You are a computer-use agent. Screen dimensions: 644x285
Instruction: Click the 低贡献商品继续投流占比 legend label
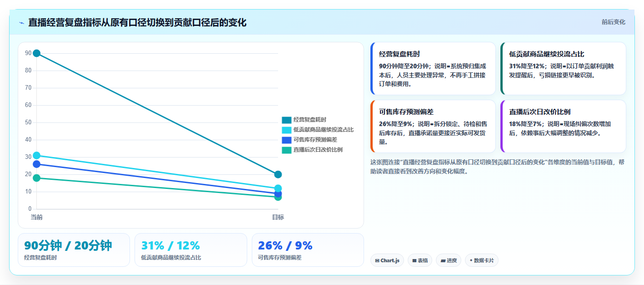pos(323,130)
